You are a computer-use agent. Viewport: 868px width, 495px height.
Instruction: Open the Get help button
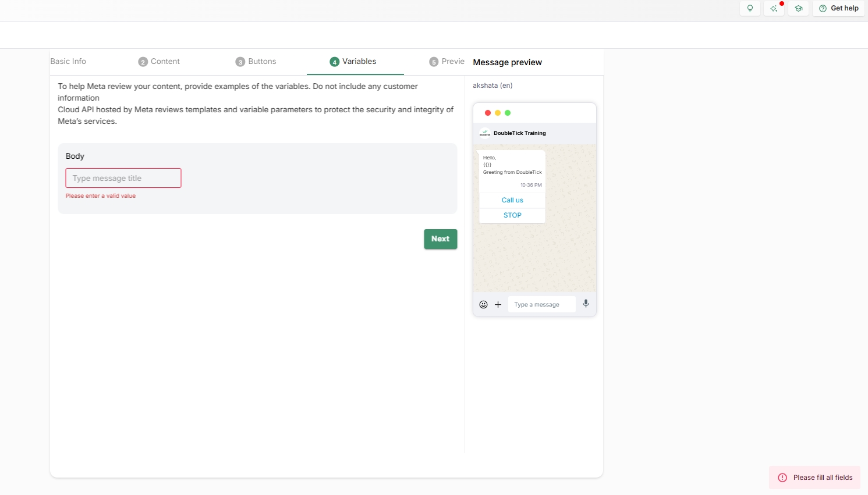coord(838,8)
